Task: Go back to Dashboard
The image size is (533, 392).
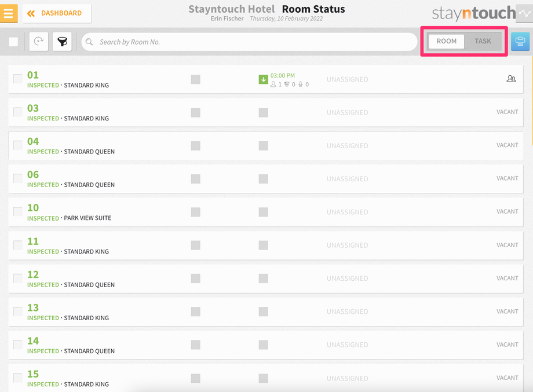Action: [x=57, y=13]
